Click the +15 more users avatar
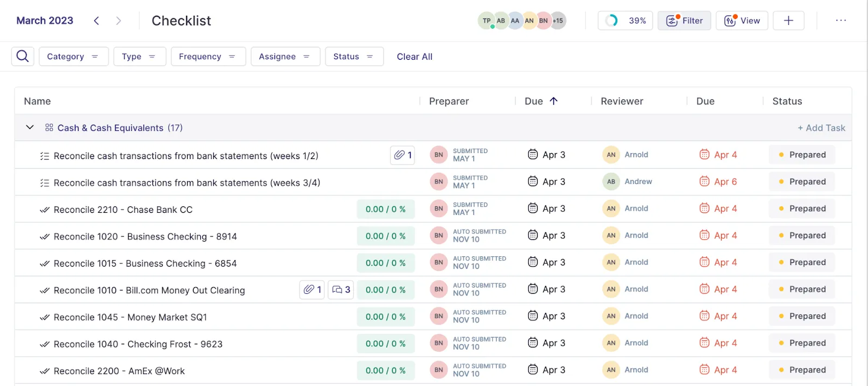This screenshot has width=868, height=386. coord(558,21)
